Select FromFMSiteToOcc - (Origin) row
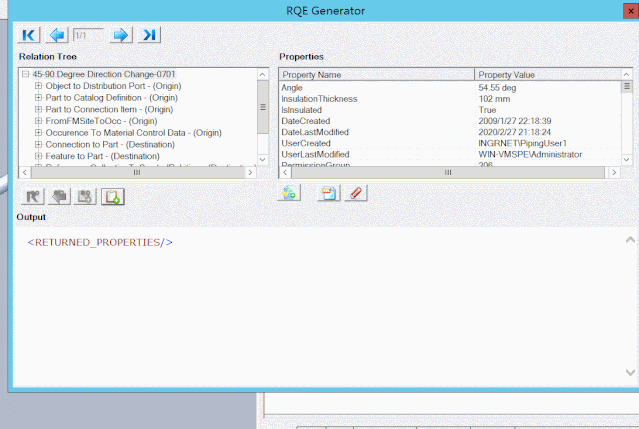Screen dimensions: 639x429 101,121
